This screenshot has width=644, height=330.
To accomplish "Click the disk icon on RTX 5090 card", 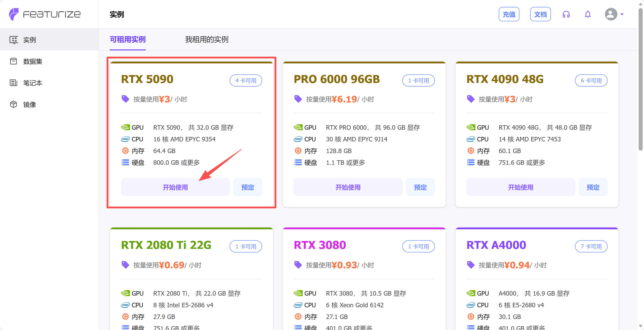I will pyautogui.click(x=125, y=163).
